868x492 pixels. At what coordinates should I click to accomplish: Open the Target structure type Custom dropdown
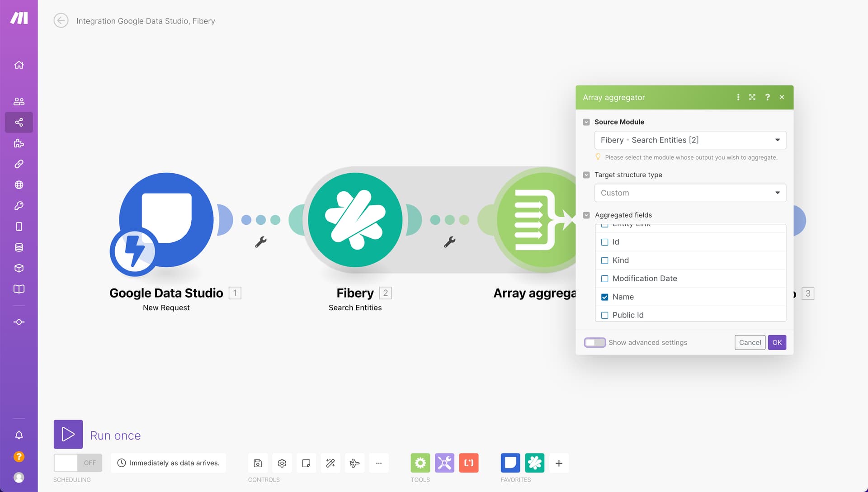click(690, 193)
